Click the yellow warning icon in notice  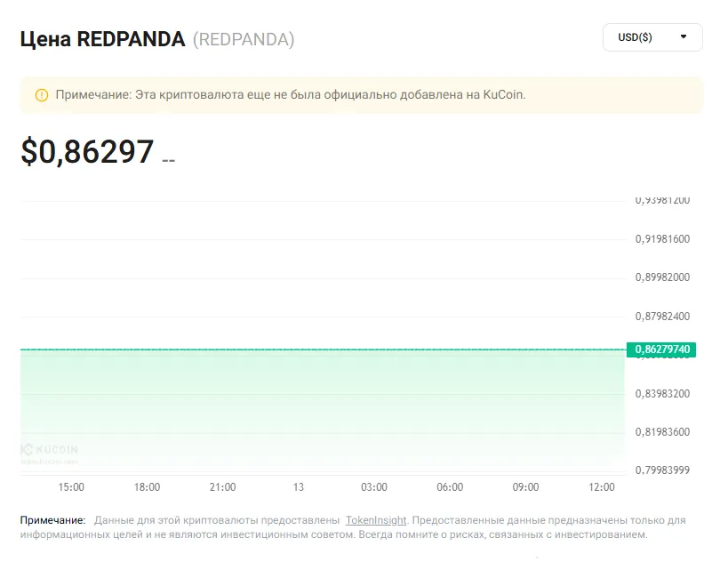click(x=42, y=95)
